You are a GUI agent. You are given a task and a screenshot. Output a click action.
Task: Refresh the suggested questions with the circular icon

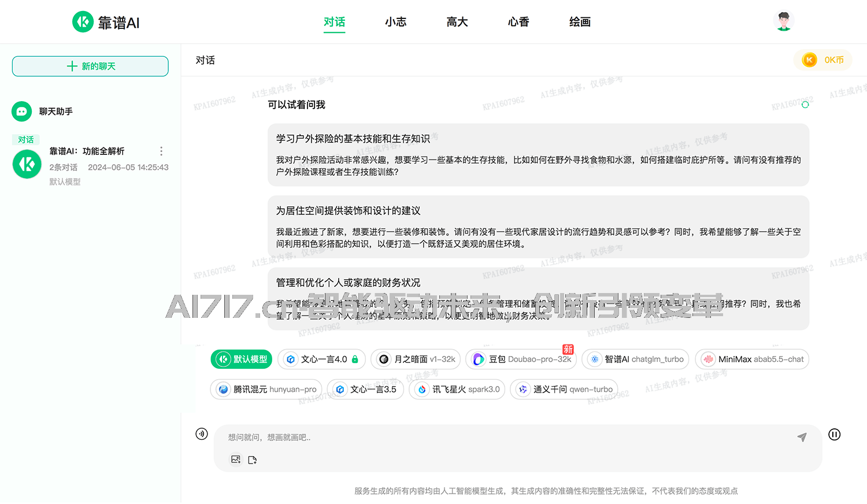point(805,105)
